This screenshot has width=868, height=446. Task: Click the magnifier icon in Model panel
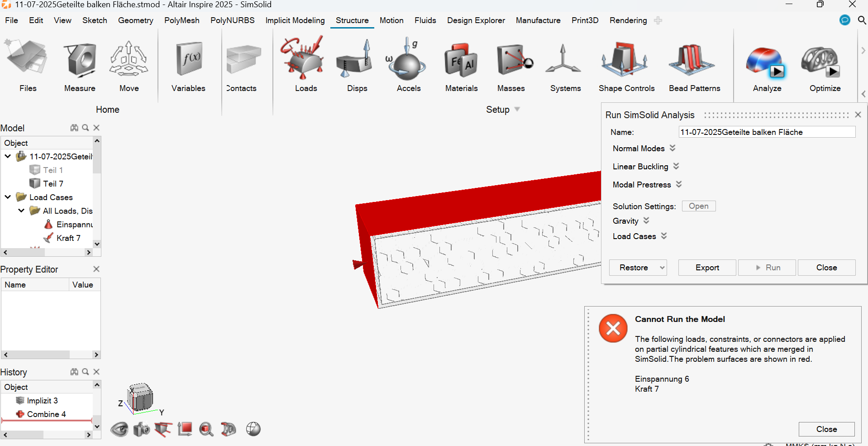(86, 128)
